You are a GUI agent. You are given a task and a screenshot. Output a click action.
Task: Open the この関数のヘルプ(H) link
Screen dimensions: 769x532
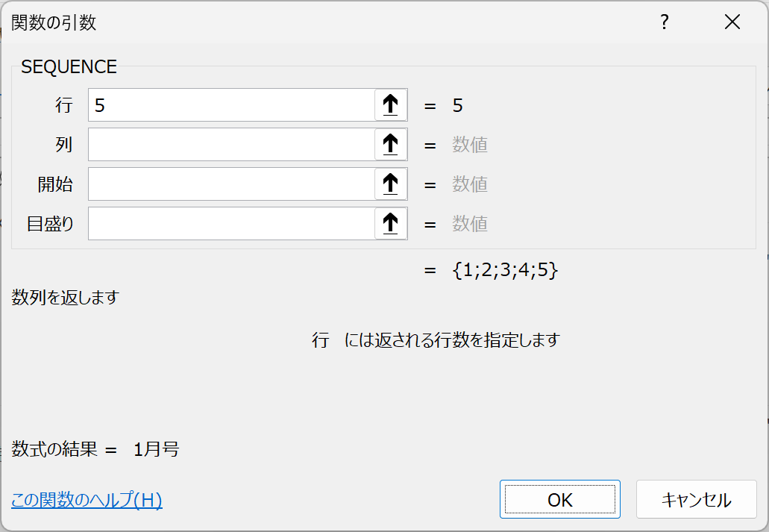point(87,500)
